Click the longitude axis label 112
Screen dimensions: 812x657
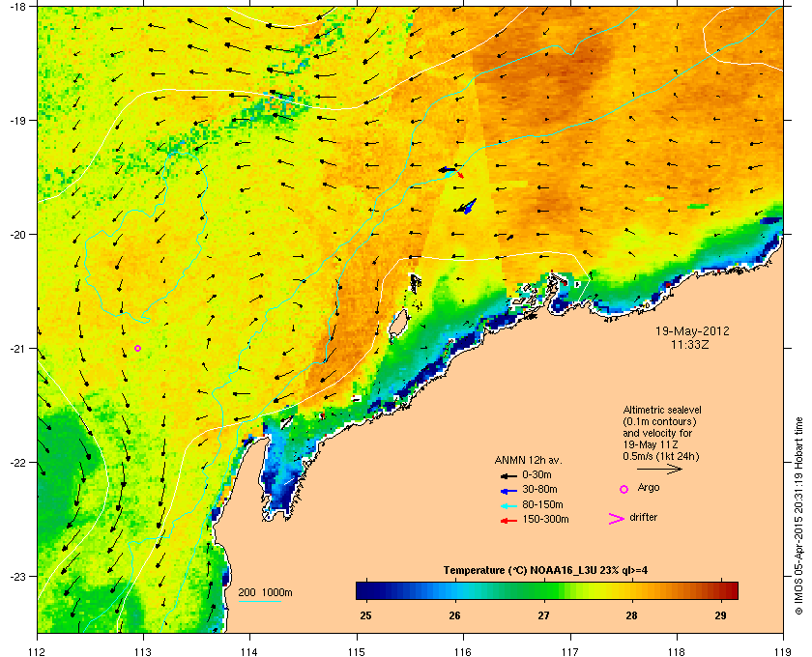[38, 651]
